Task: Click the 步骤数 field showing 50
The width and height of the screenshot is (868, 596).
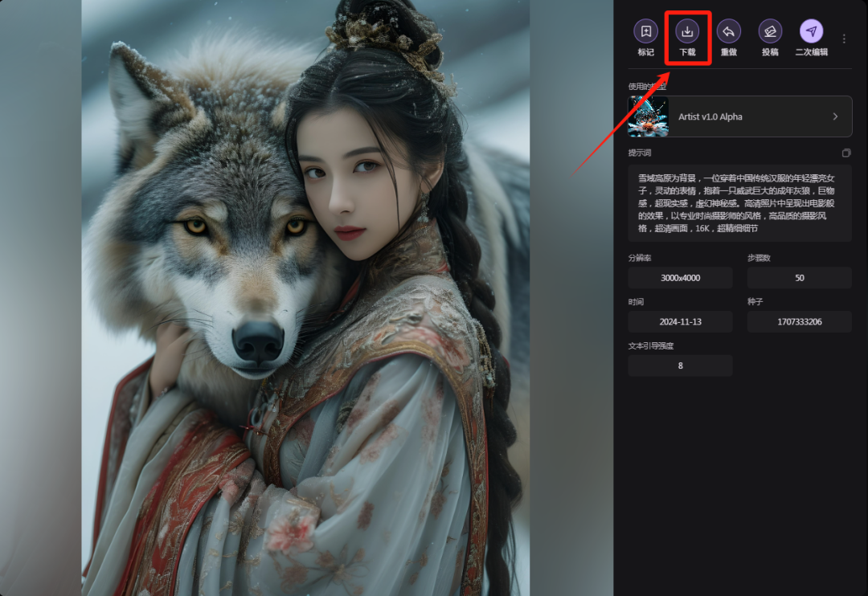Action: pyautogui.click(x=799, y=277)
